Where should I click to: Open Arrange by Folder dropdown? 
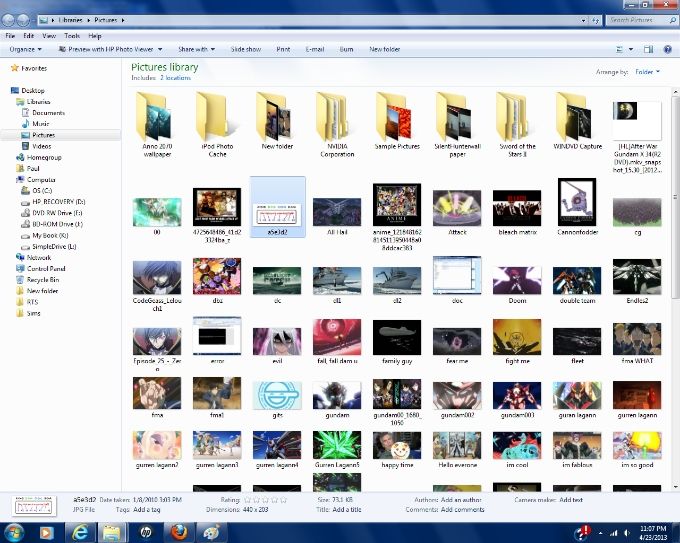click(647, 72)
